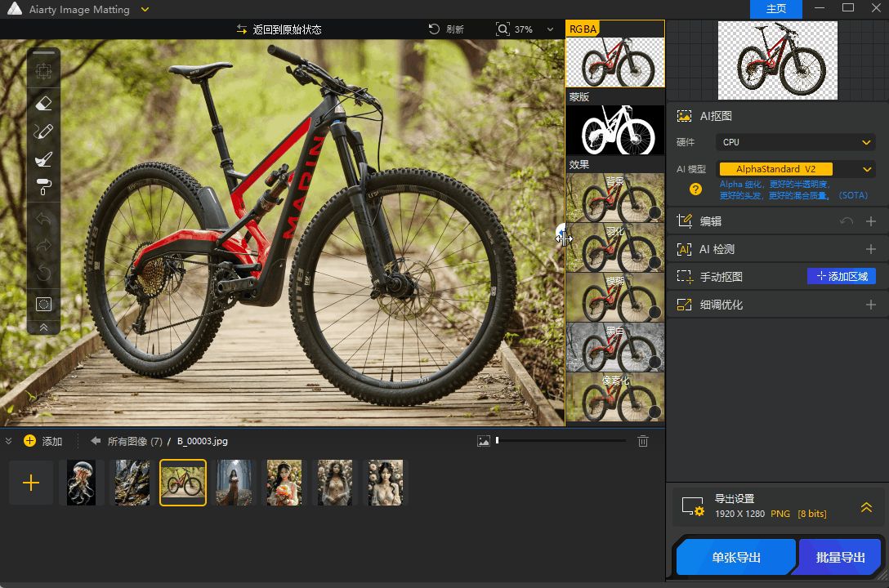
Task: Click the 细调优化 section icon
Action: (685, 305)
